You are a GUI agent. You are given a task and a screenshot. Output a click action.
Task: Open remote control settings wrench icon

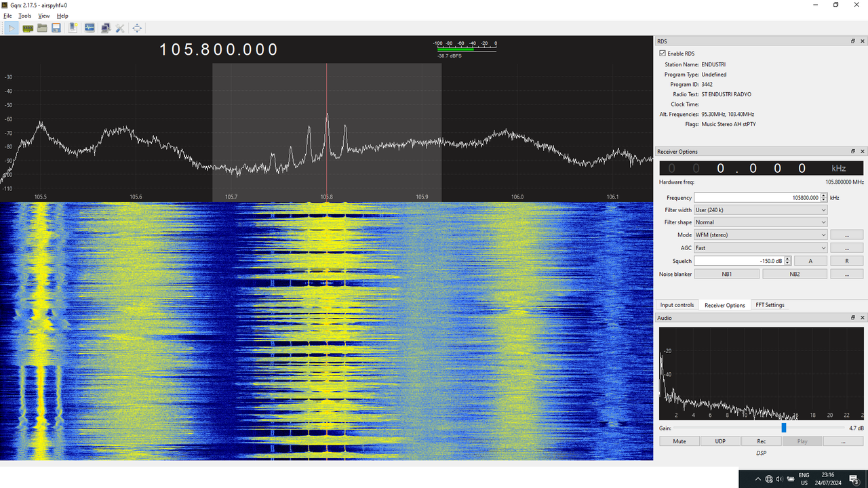[119, 28]
